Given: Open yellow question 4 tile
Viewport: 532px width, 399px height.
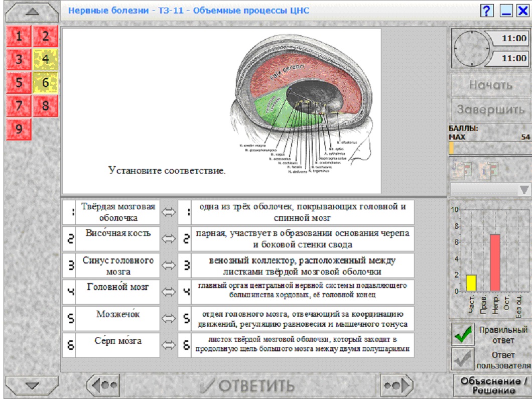Looking at the screenshot, I should pyautogui.click(x=46, y=59).
